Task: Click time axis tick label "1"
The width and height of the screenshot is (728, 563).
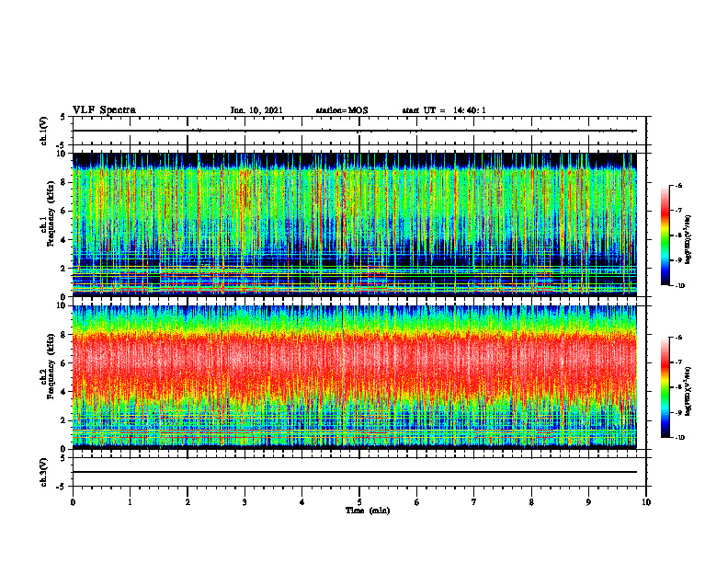Action: [130, 502]
